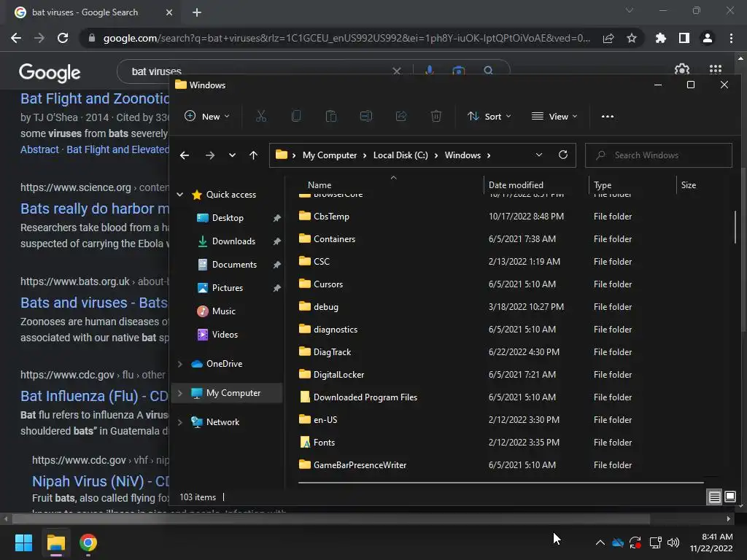Open the View options dropdown

click(x=554, y=116)
